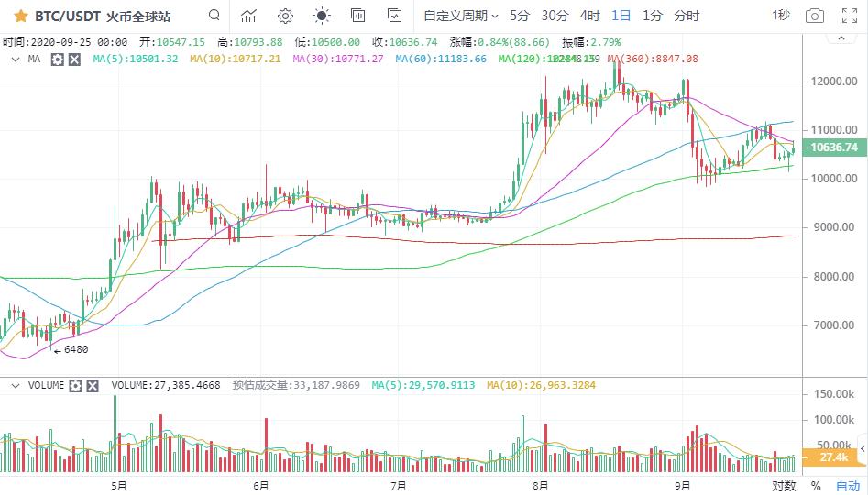Switch theme with the sun icon
This screenshot has height=495, width=868.
322,16
